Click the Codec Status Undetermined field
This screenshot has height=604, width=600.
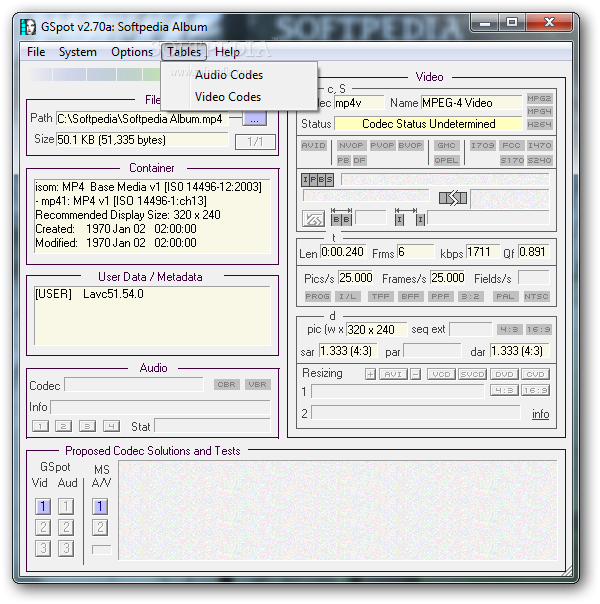click(x=428, y=124)
